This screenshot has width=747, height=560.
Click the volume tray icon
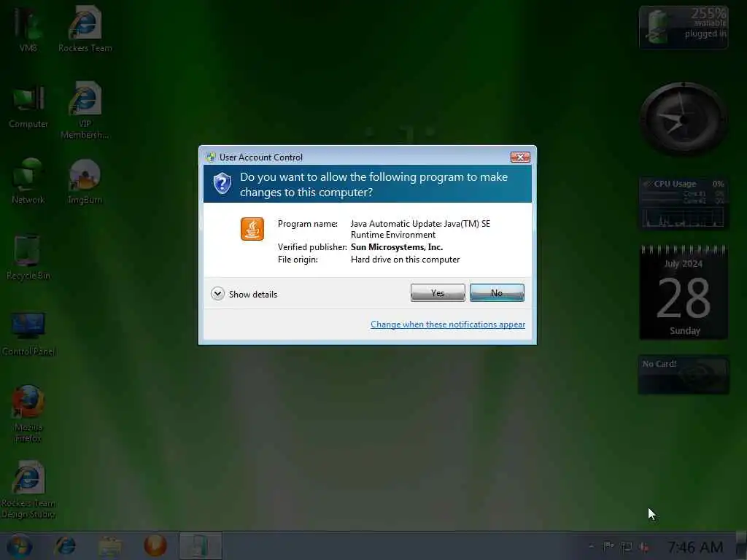pyautogui.click(x=645, y=547)
